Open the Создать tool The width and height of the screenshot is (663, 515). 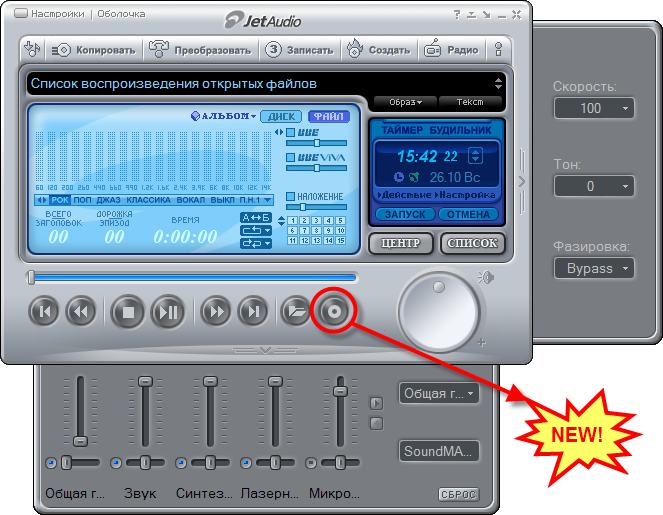(x=378, y=50)
